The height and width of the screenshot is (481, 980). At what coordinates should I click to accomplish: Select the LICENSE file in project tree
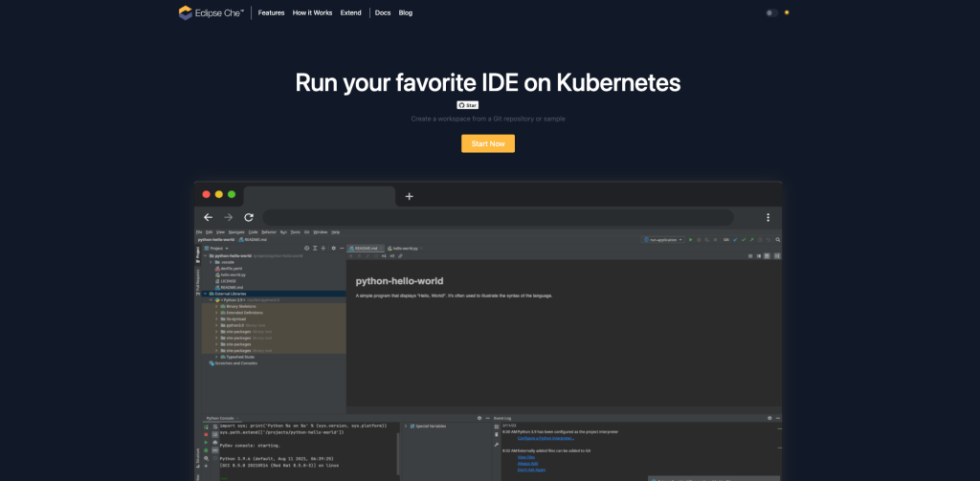coord(225,281)
